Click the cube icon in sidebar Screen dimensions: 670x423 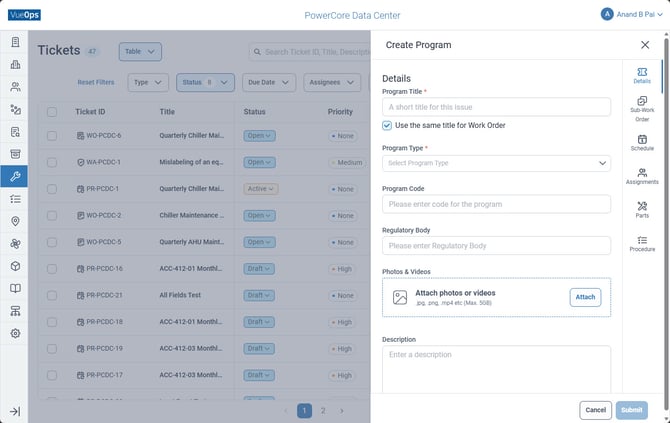point(15,266)
